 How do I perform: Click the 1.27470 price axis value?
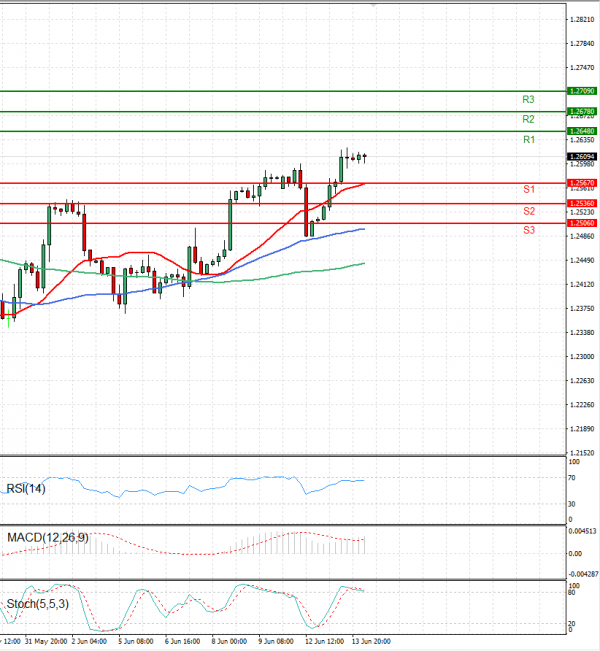[x=582, y=68]
